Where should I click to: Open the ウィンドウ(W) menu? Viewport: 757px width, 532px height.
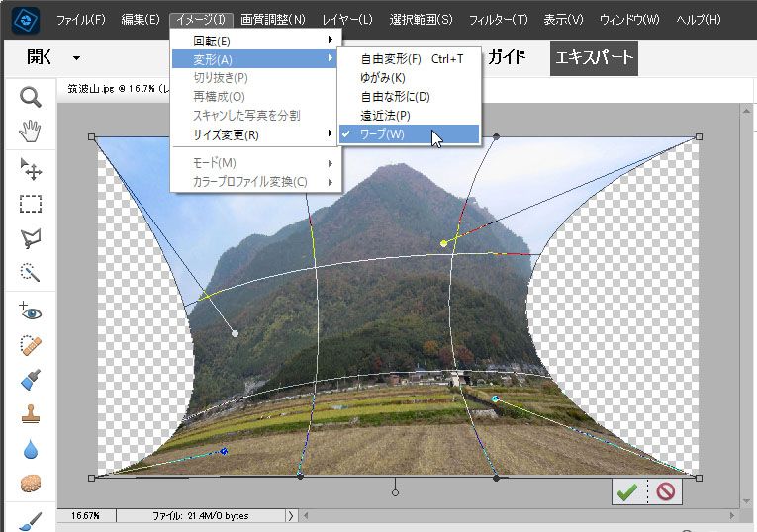click(629, 20)
